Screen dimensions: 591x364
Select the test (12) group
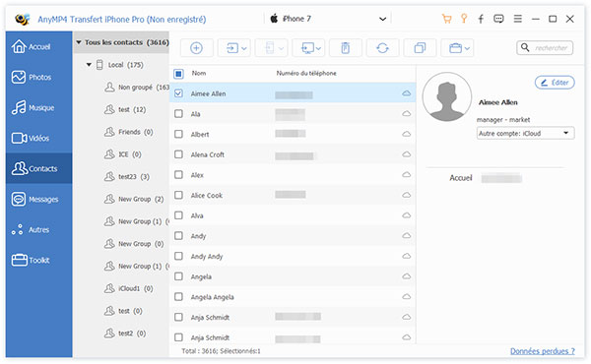click(125, 109)
